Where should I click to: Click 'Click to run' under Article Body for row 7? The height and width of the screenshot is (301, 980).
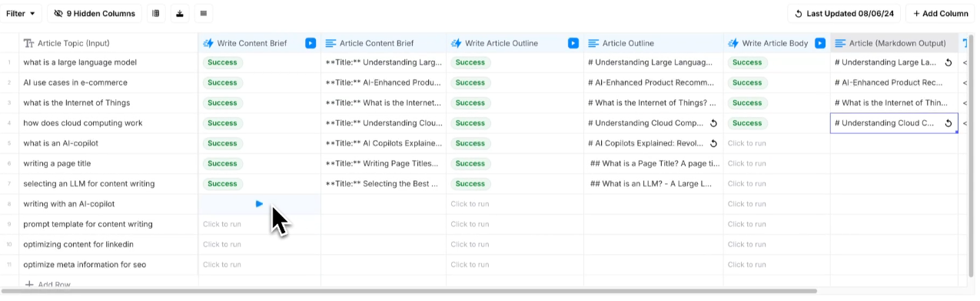[x=747, y=183]
